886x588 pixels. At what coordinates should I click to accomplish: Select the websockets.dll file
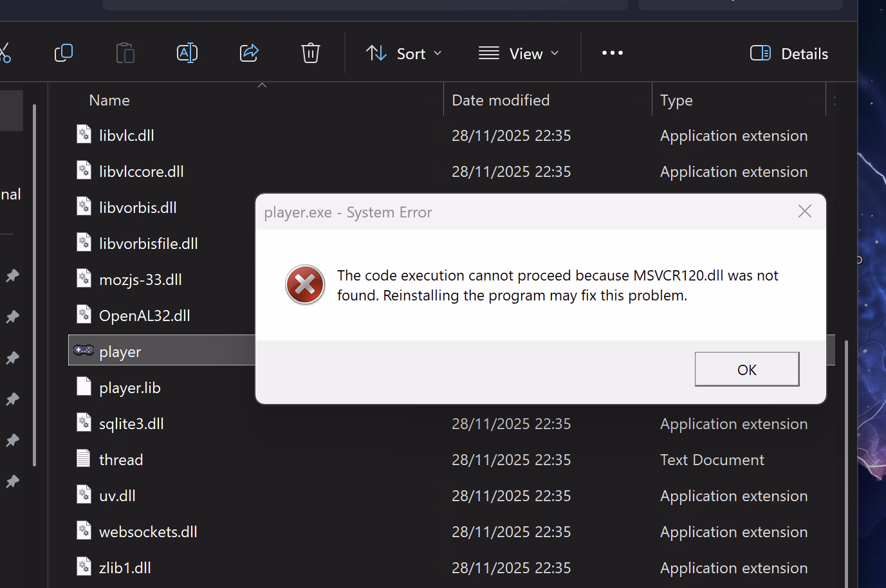pos(148,532)
